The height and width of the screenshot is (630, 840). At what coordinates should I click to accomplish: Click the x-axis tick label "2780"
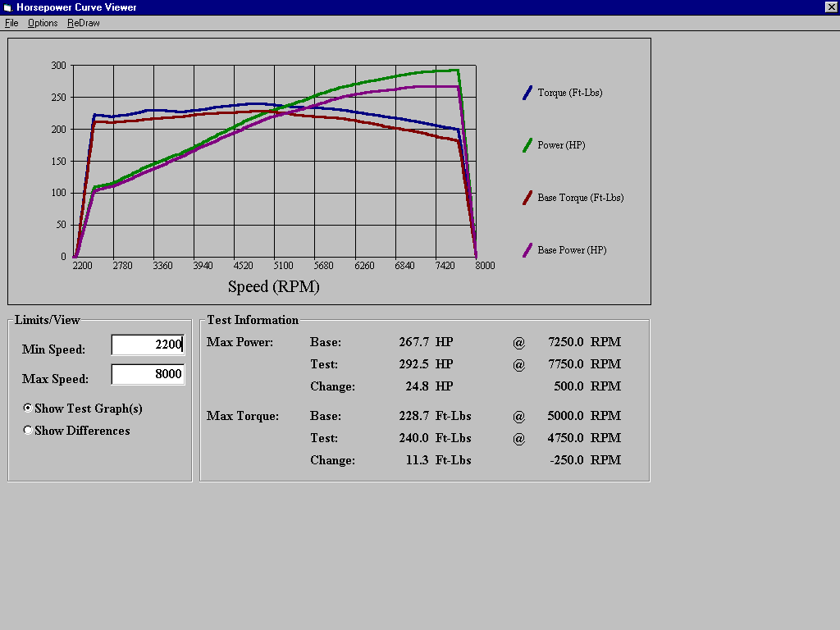[123, 266]
